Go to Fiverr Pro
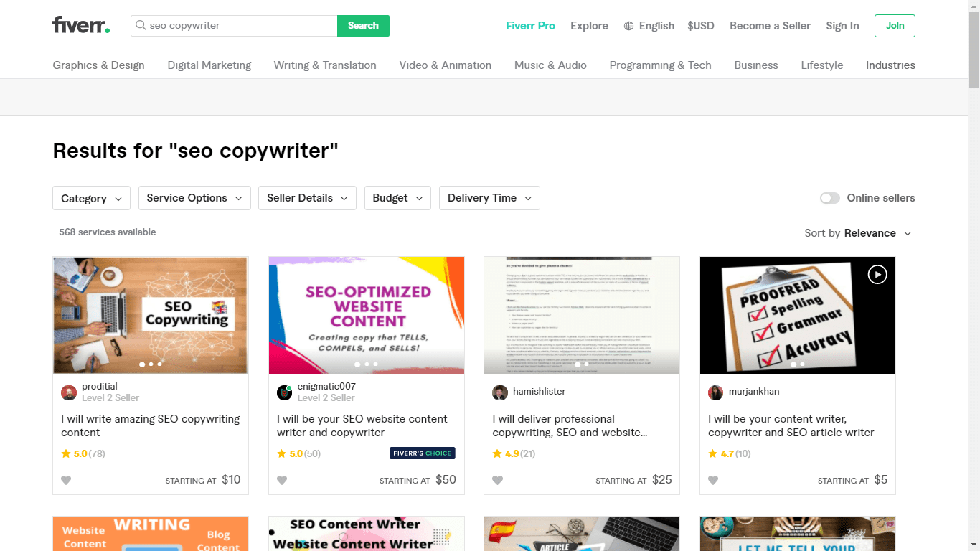 (530, 26)
